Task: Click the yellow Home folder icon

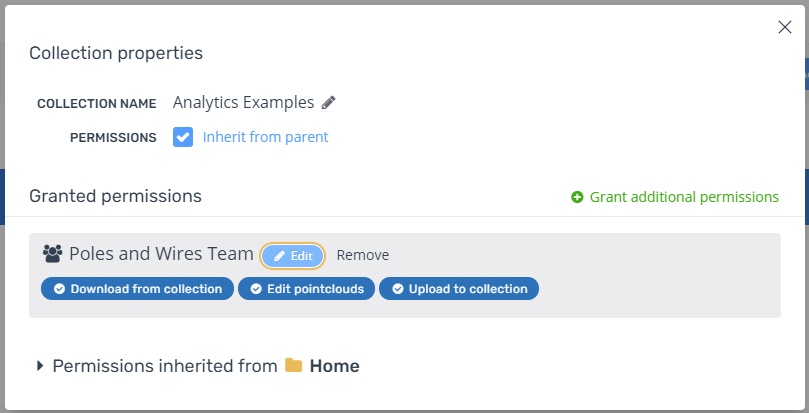Action: tap(294, 366)
